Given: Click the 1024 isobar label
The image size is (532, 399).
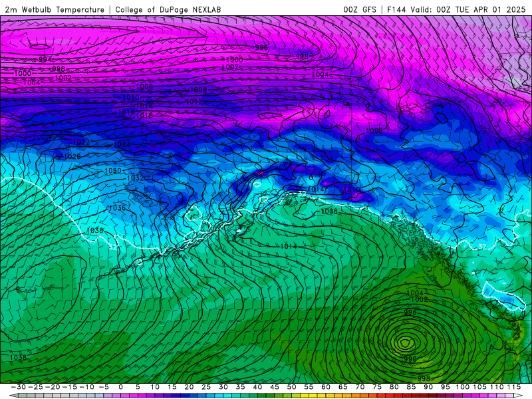Looking at the screenshot, I should pyautogui.click(x=122, y=144).
